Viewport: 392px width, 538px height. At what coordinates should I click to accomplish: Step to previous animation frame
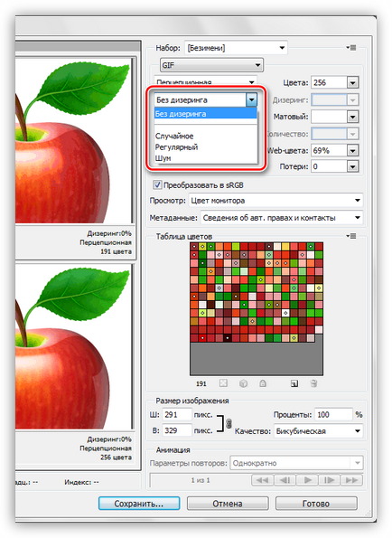click(285, 480)
